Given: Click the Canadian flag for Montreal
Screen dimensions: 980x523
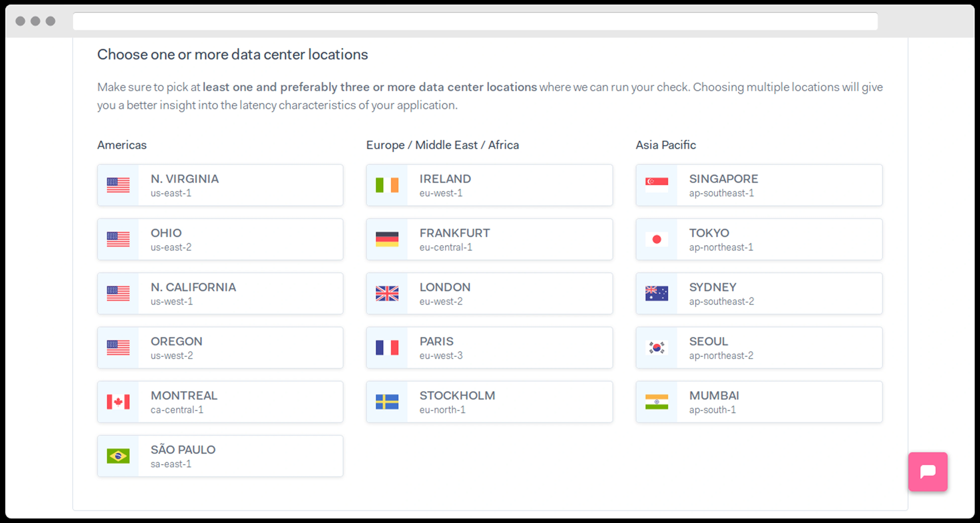Looking at the screenshot, I should click(118, 402).
